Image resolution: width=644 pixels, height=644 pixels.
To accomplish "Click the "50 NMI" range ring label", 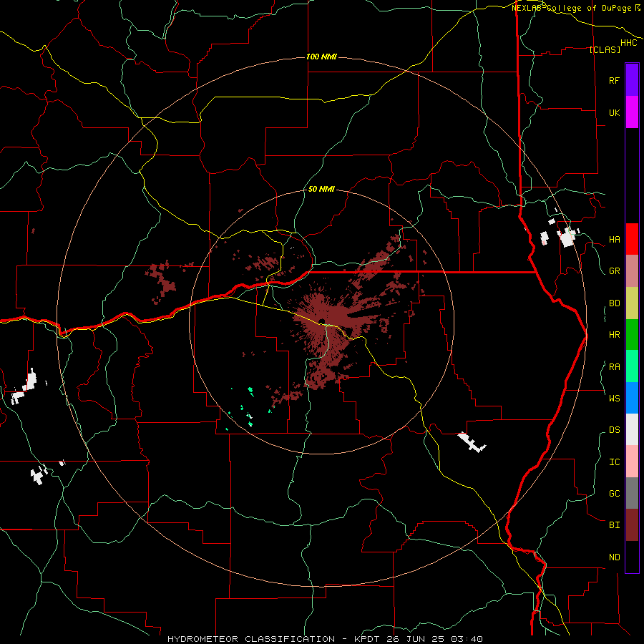I will [321, 189].
